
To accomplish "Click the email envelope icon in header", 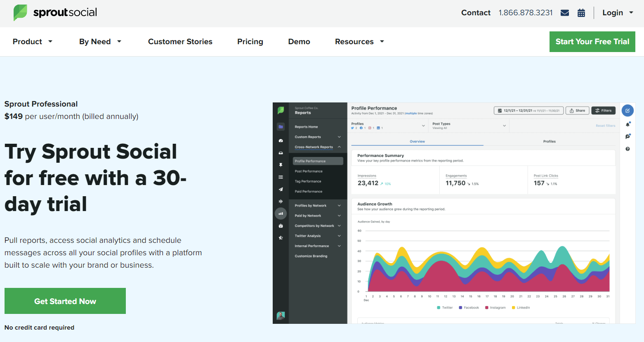I will (565, 13).
